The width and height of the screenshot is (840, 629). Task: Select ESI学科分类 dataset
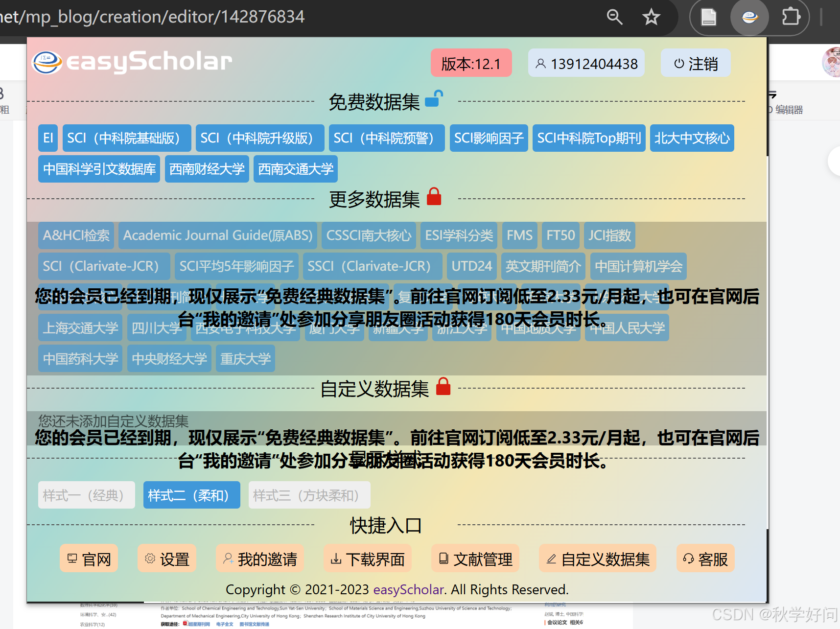click(459, 235)
